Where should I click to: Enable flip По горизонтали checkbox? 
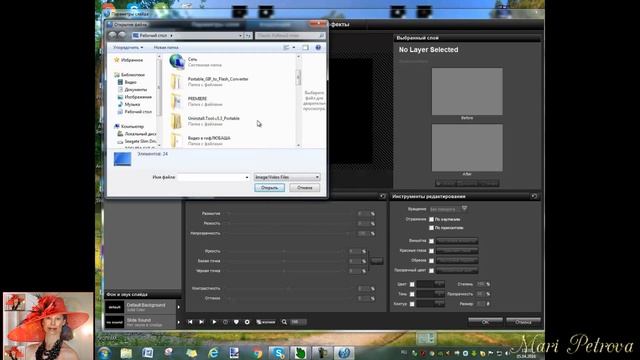431,228
